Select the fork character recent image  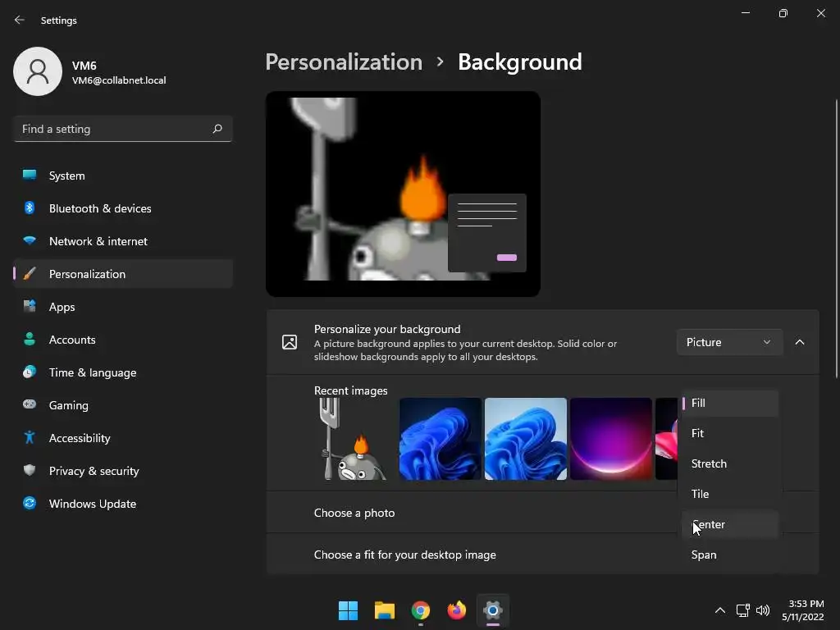tap(354, 439)
